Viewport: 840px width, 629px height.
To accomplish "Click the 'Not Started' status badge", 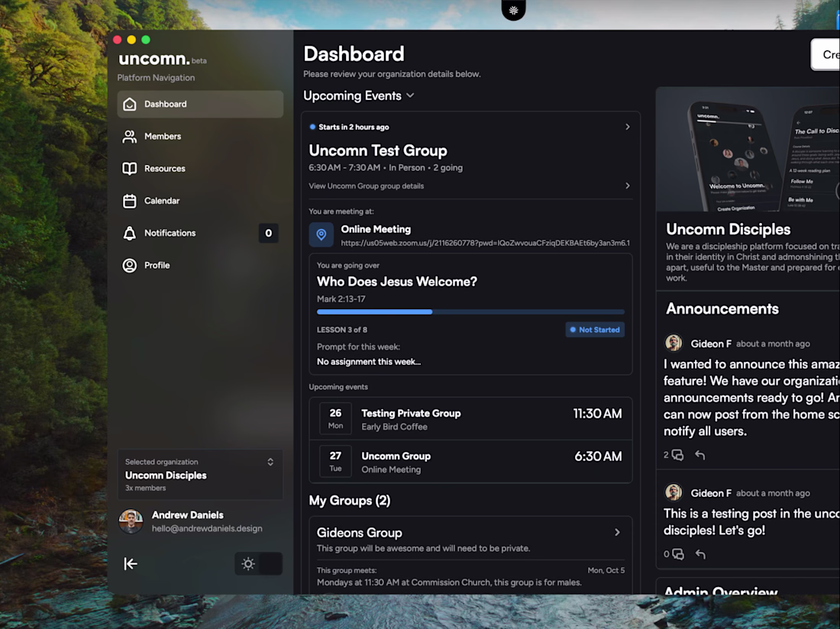I will pyautogui.click(x=595, y=330).
